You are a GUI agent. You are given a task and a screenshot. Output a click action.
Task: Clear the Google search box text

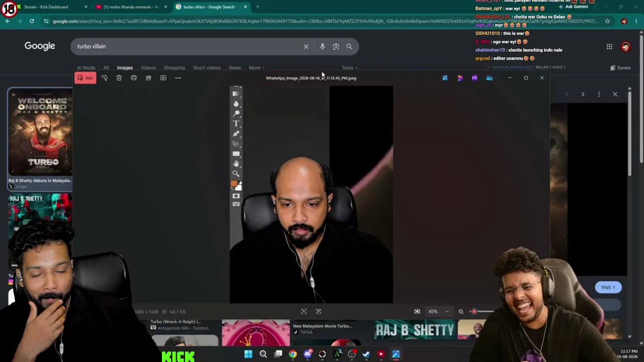tap(306, 46)
